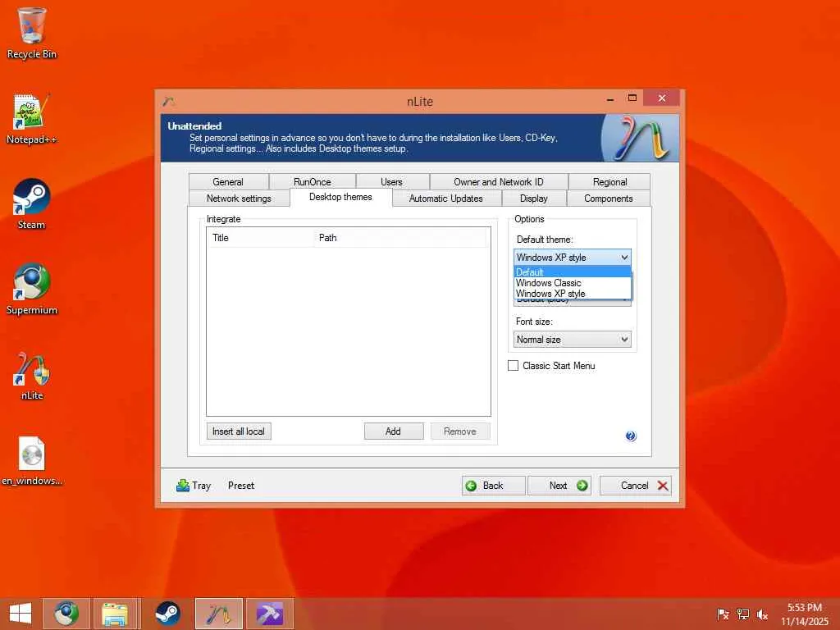Choose Windows Classic in the theme list
Image resolution: width=840 pixels, height=630 pixels.
(x=572, y=283)
